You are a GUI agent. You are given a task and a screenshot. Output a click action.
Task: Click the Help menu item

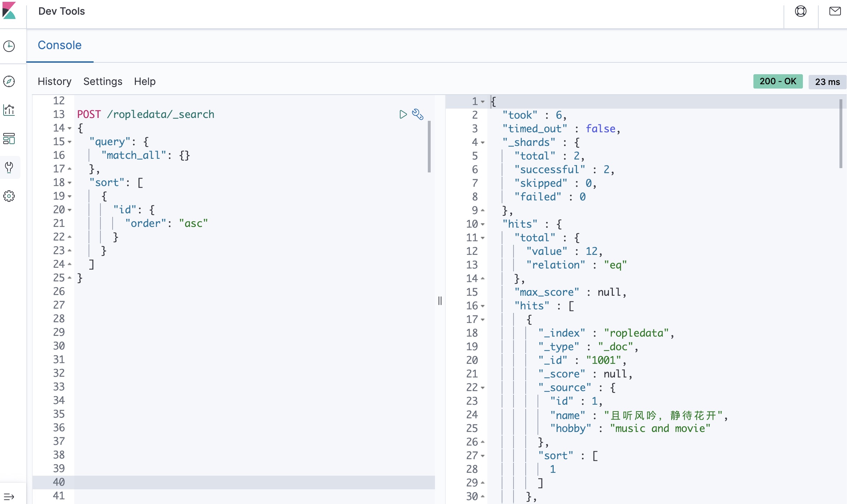[144, 82]
